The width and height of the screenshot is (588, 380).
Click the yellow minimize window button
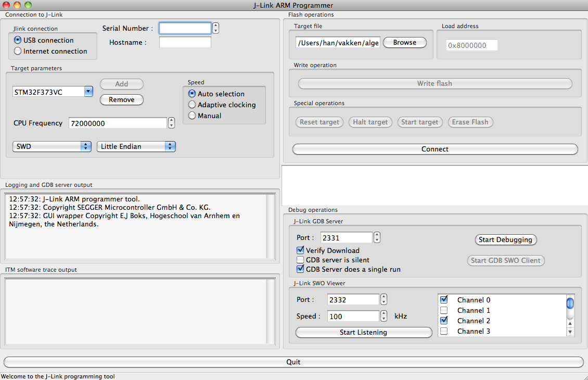point(17,5)
